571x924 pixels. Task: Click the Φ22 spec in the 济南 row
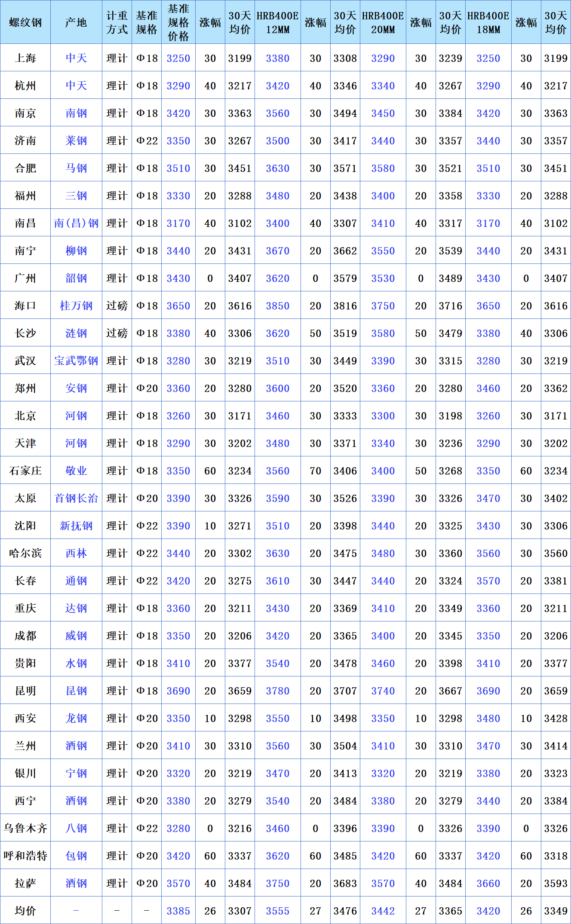[147, 141]
